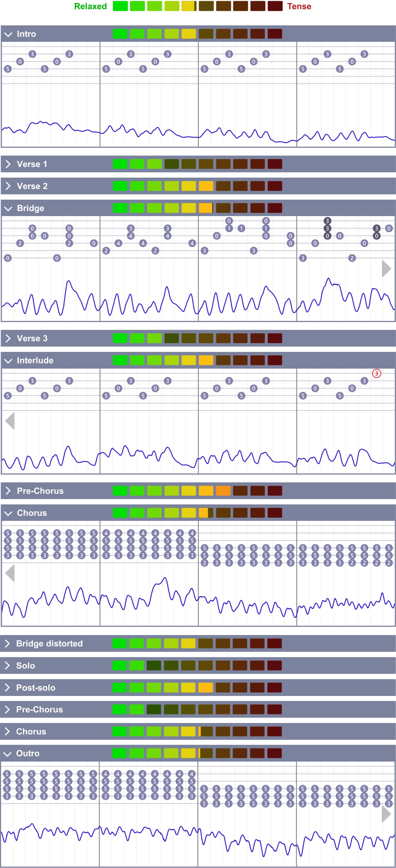Click the Verse 3 section title

coord(32,338)
